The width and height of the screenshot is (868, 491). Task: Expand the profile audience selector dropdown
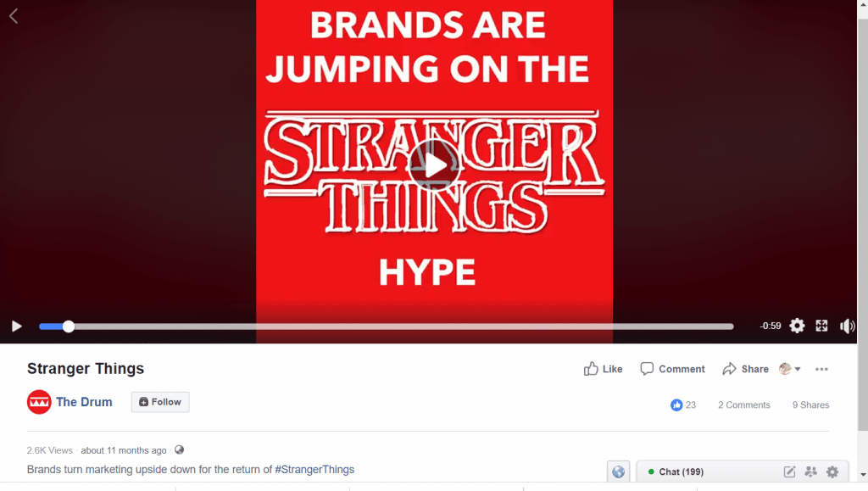coord(790,369)
